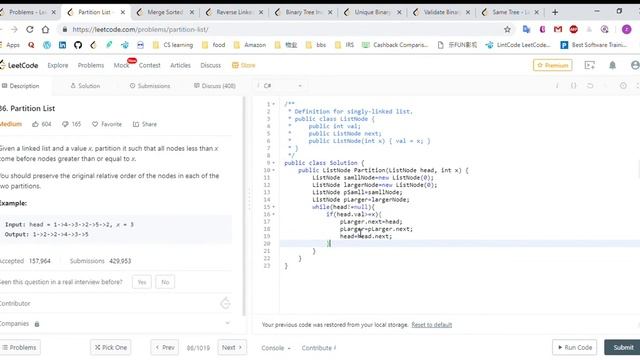
Task: Reload the page with the refresh icon
Action: (x=30, y=29)
